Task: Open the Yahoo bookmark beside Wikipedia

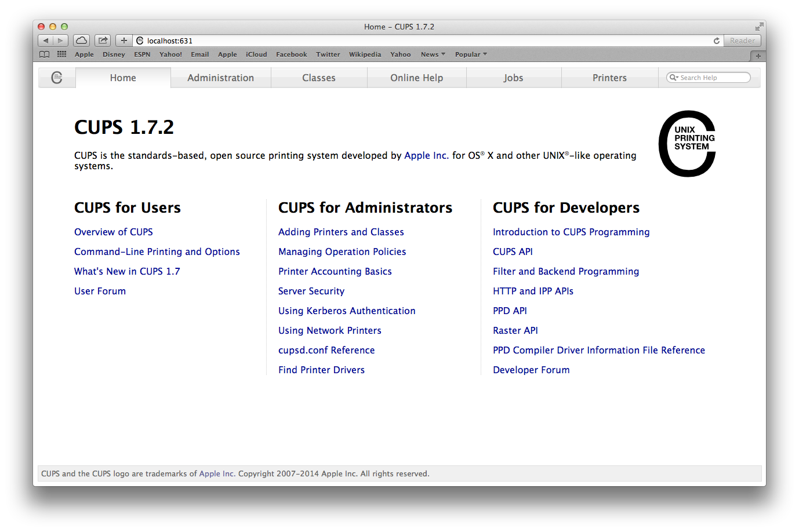Action: [401, 54]
